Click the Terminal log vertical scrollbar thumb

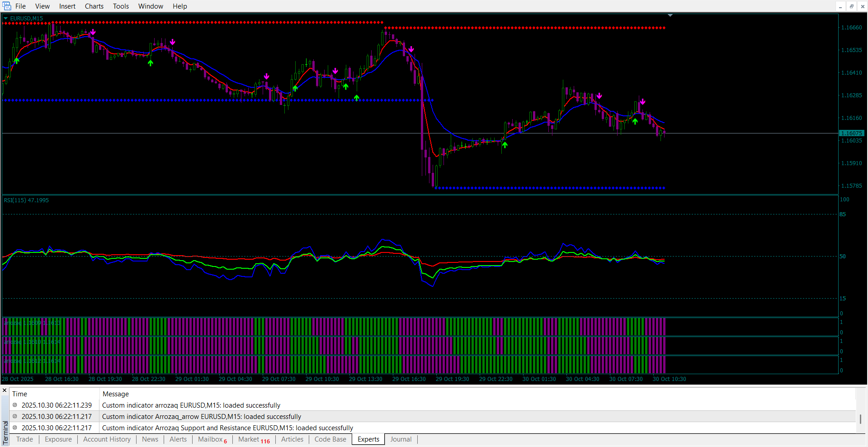[x=860, y=419]
